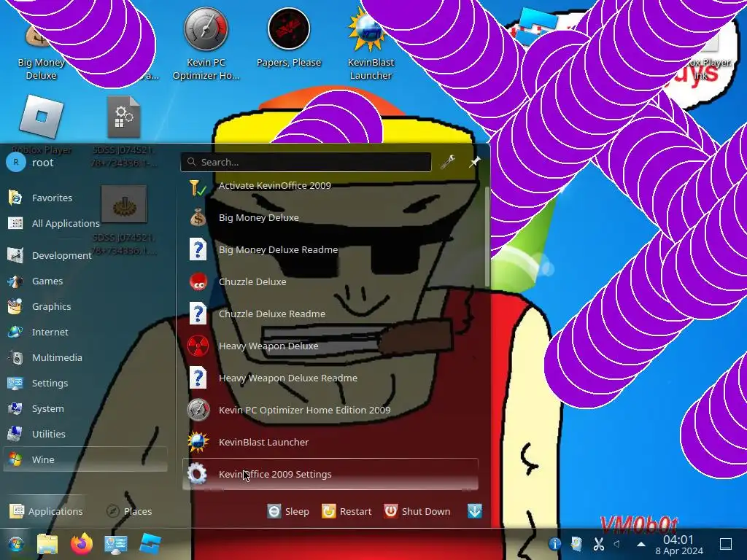Open Kevin PC Optimizer desktop shortcut

206,44
